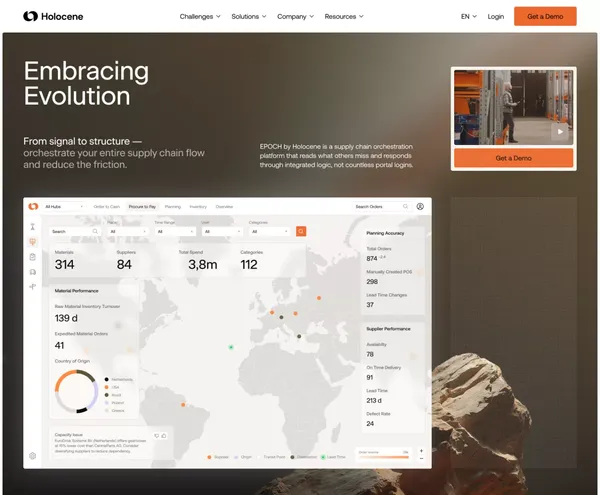Click the Country of Origin donut chart
The image size is (600, 495).
77,391
